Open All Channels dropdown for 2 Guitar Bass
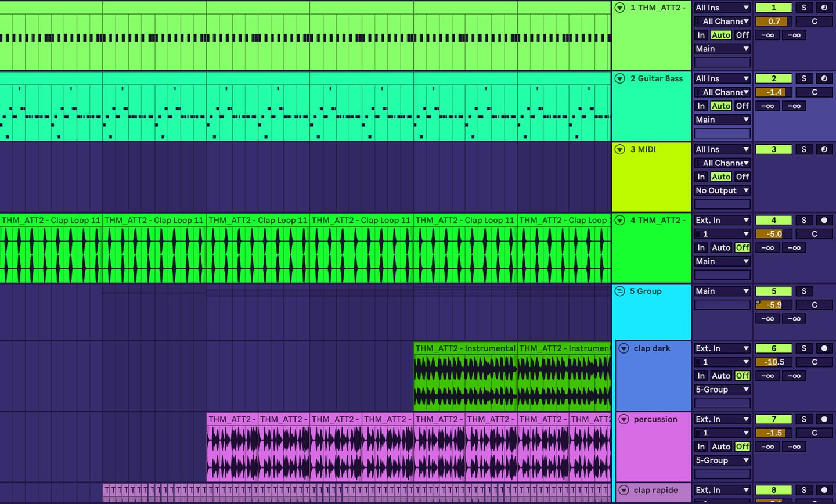 (722, 92)
